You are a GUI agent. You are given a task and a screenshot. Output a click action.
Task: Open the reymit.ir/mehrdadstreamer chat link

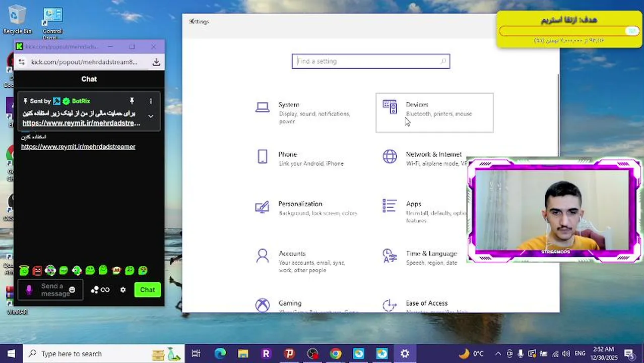coord(78,147)
